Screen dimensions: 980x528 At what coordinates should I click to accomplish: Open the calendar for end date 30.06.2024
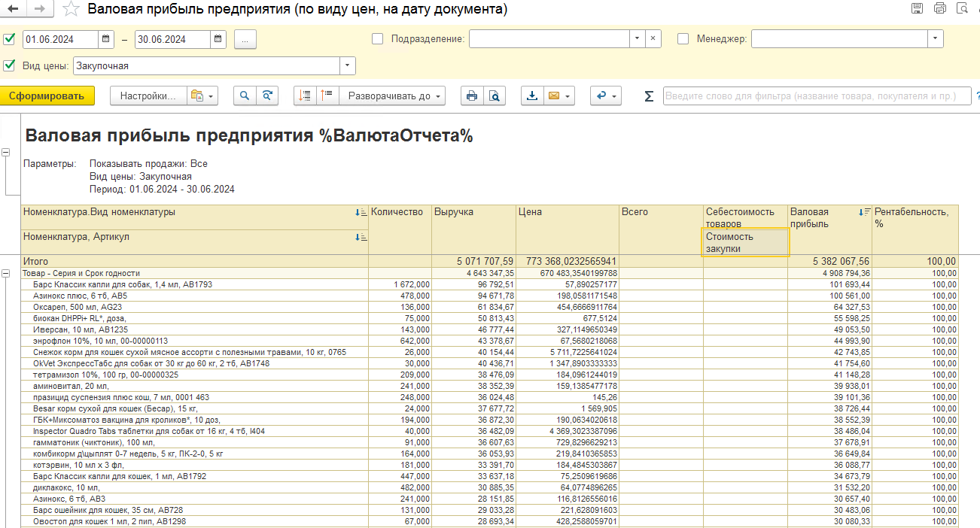(x=218, y=39)
